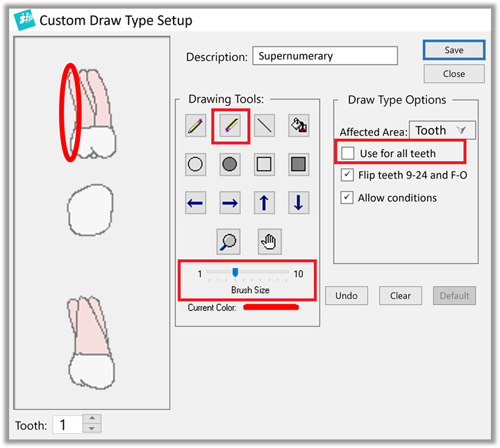
Task: Shift drawing down with down arrow
Action: [299, 203]
